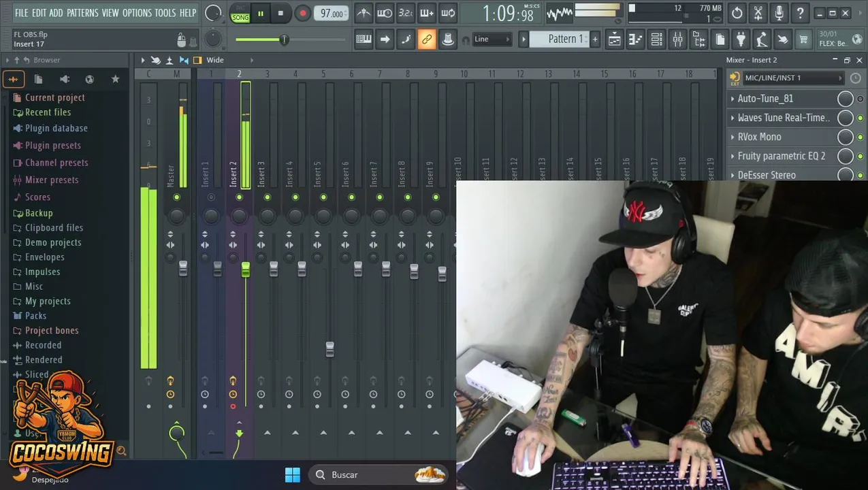Select the browser plugins speaker tab icon

point(64,79)
